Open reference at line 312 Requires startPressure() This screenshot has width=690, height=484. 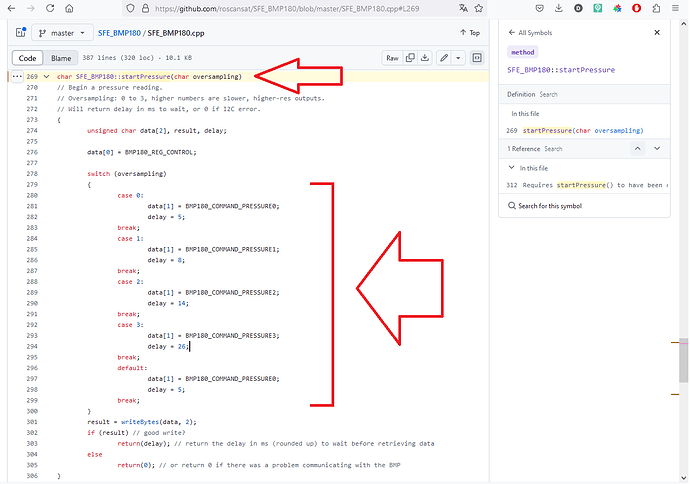(x=587, y=185)
